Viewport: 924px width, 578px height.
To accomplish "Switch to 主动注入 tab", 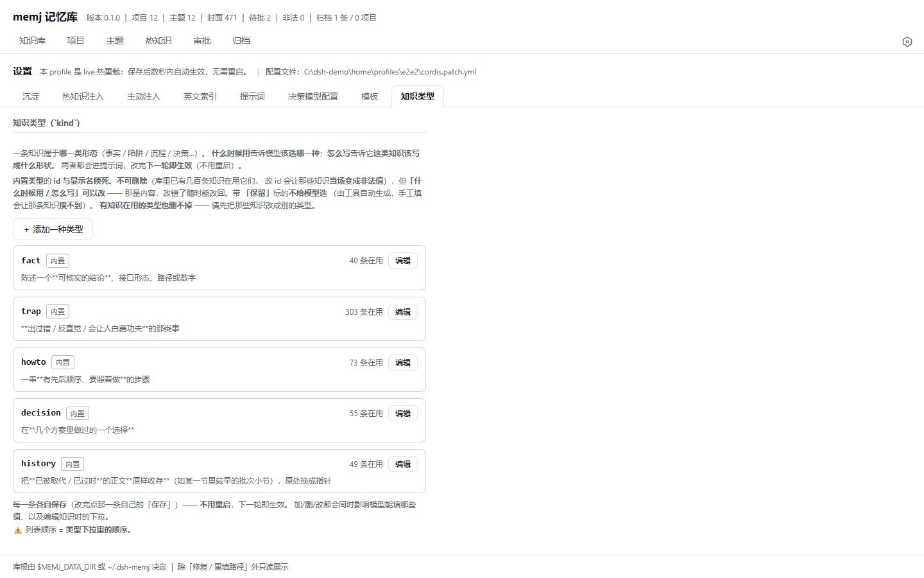I will pos(144,96).
